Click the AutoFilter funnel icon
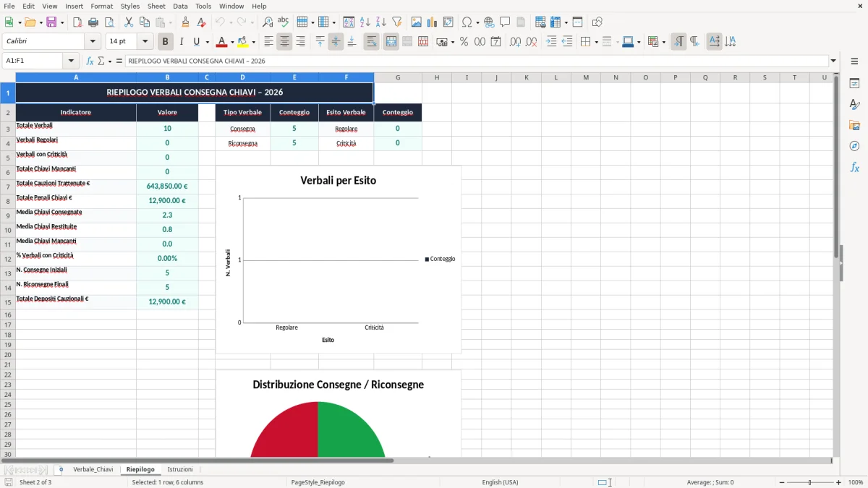The image size is (868, 488). [x=396, y=22]
